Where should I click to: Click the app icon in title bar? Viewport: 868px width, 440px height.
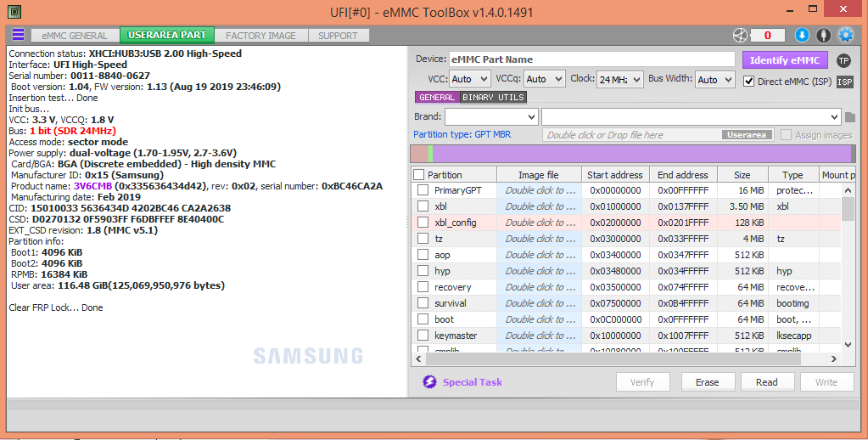(14, 11)
